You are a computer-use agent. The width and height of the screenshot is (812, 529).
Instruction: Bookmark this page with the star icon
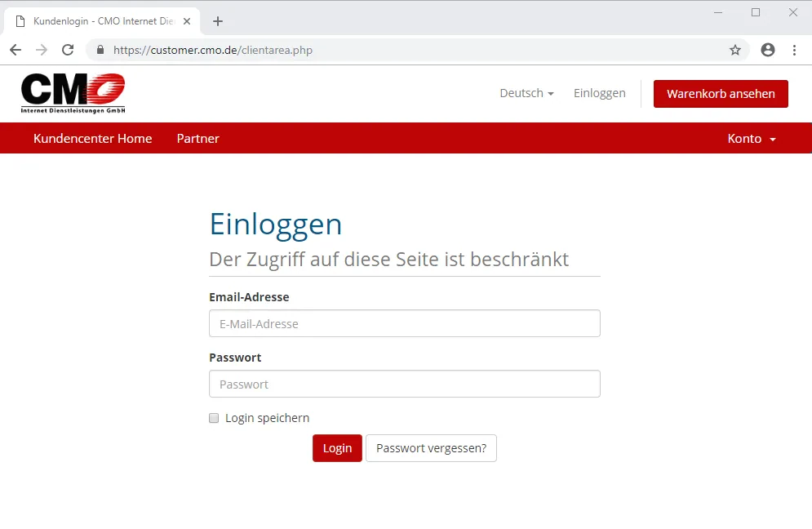pyautogui.click(x=734, y=51)
